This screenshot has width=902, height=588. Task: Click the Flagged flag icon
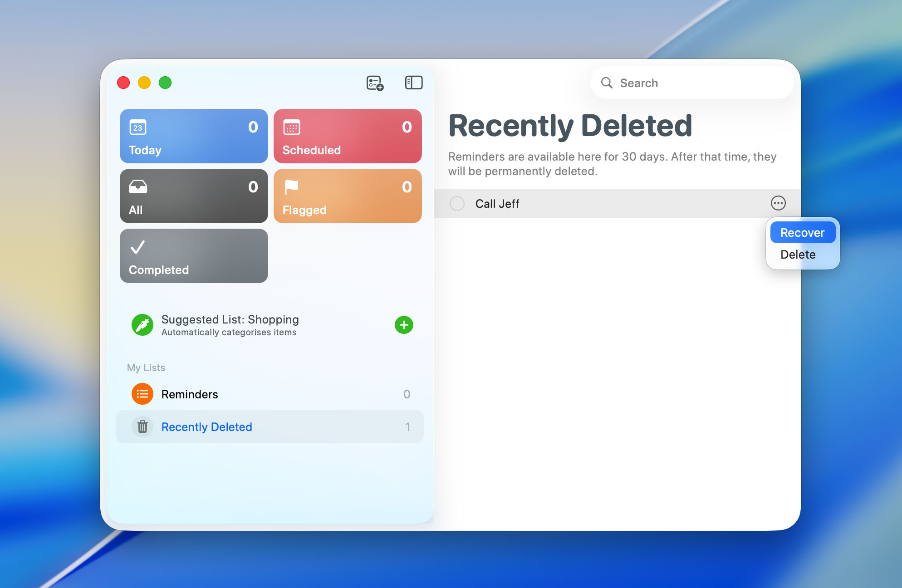coord(291,186)
